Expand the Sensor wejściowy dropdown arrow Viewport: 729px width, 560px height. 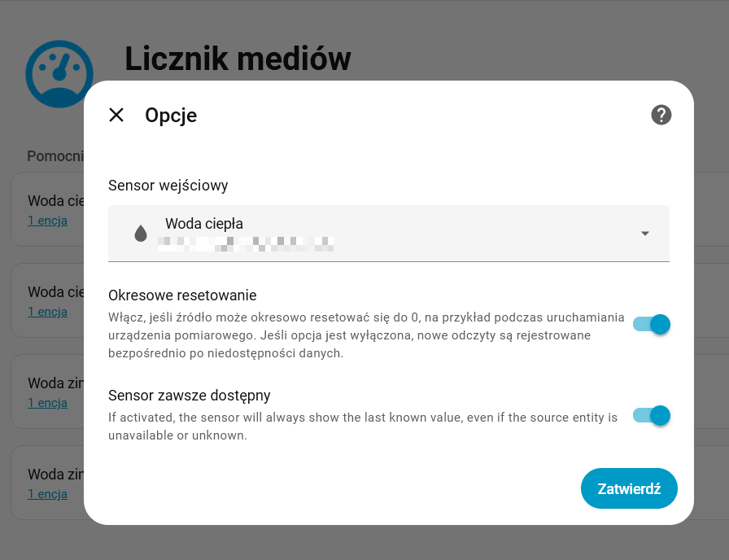point(645,234)
